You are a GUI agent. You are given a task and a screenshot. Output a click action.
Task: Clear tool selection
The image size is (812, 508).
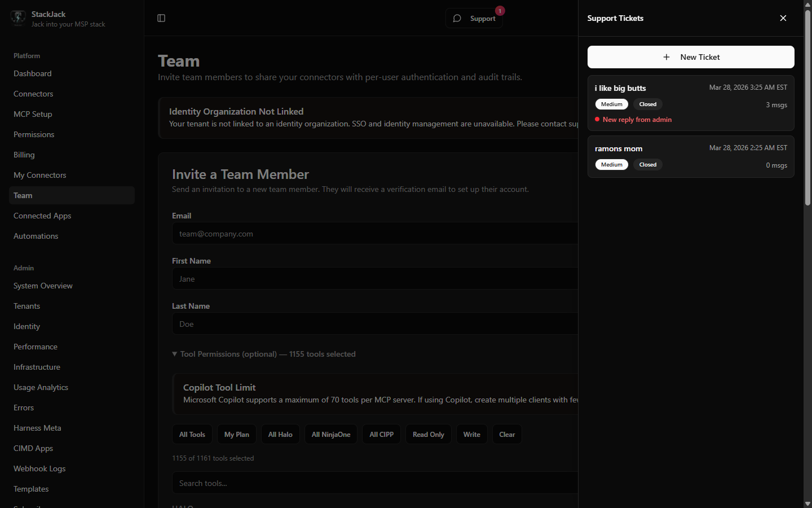point(507,434)
